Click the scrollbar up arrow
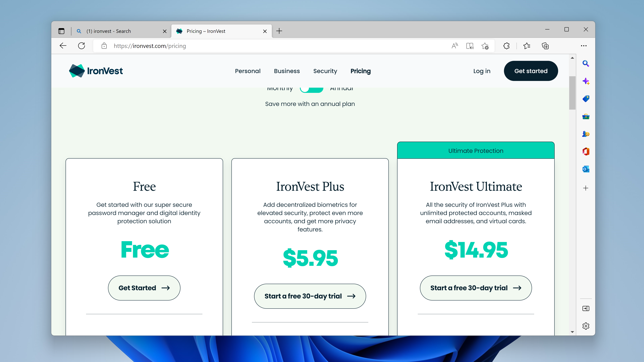Image resolution: width=644 pixels, height=362 pixels. click(572, 58)
